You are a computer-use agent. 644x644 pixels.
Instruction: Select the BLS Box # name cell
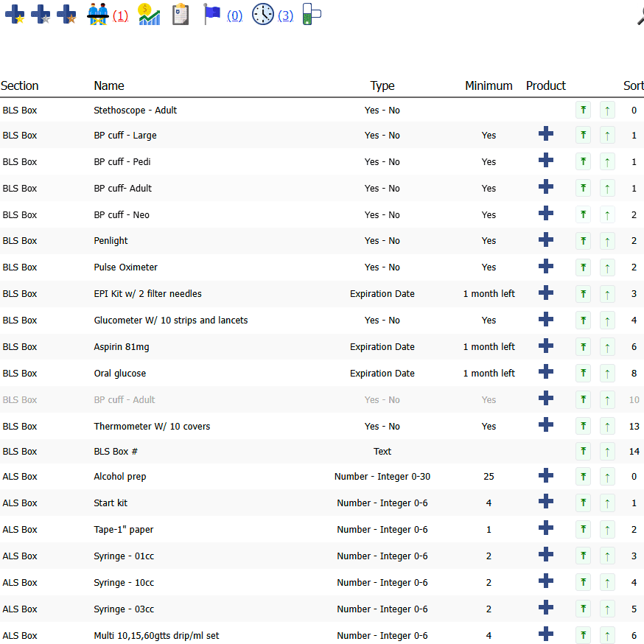(x=116, y=452)
